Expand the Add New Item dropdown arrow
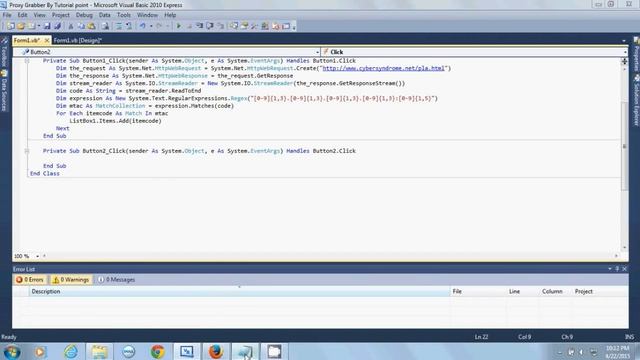640x360 pixels. 38,26
